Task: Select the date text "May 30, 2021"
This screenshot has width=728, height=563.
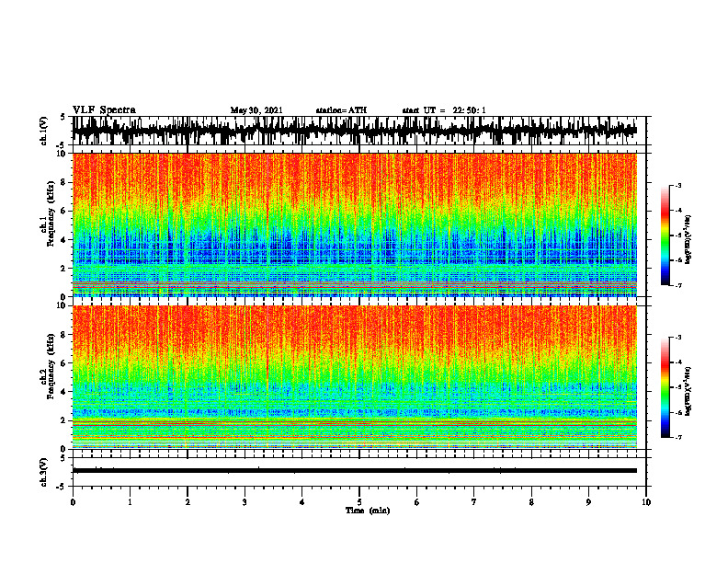Action: [256, 110]
